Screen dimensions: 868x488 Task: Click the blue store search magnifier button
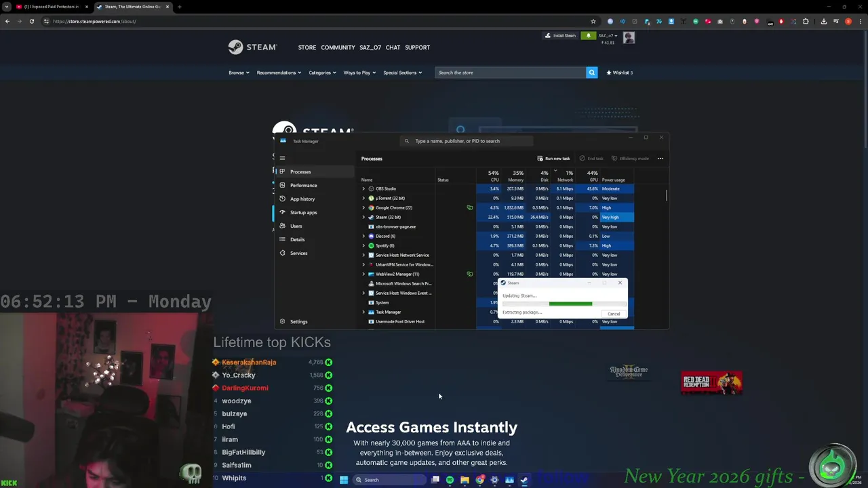591,73
